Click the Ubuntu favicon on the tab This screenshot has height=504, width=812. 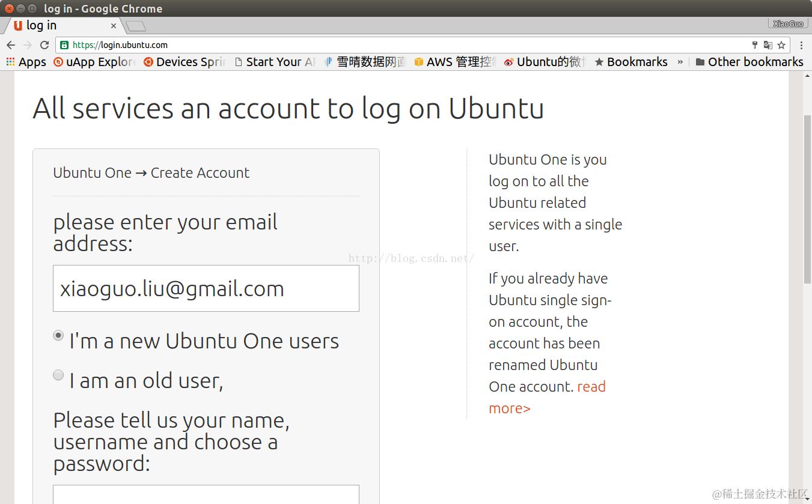point(18,25)
